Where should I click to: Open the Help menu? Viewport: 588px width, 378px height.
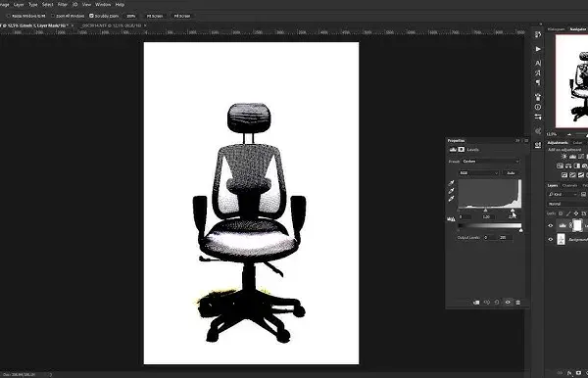click(x=120, y=5)
